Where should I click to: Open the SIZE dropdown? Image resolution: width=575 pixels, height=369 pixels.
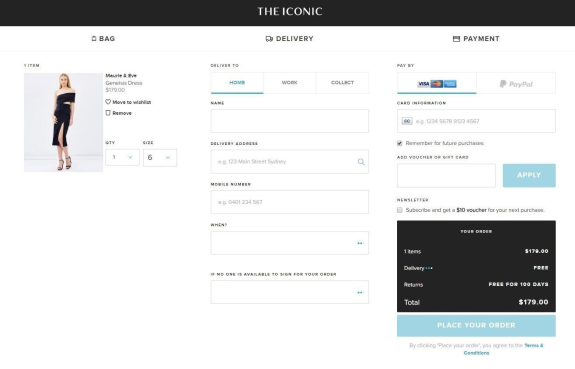coord(160,158)
